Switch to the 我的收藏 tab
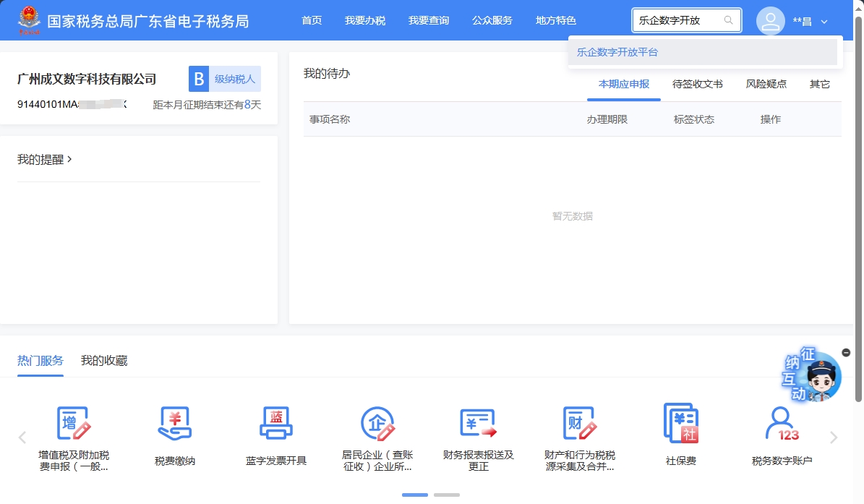Viewport: 864px width, 504px height. tap(104, 360)
